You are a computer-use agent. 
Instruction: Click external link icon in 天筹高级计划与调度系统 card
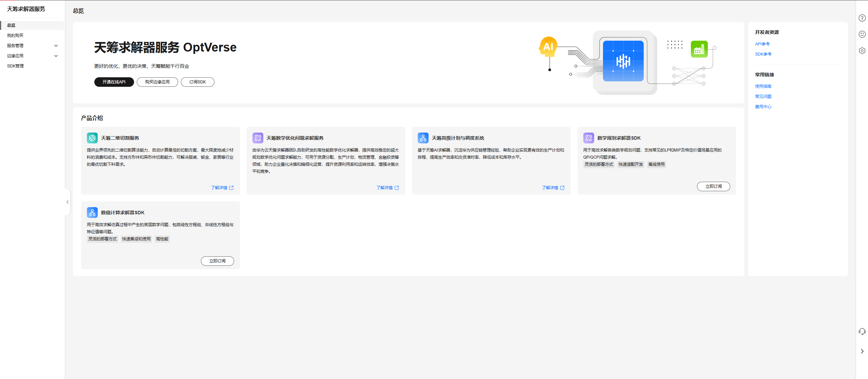click(x=562, y=188)
